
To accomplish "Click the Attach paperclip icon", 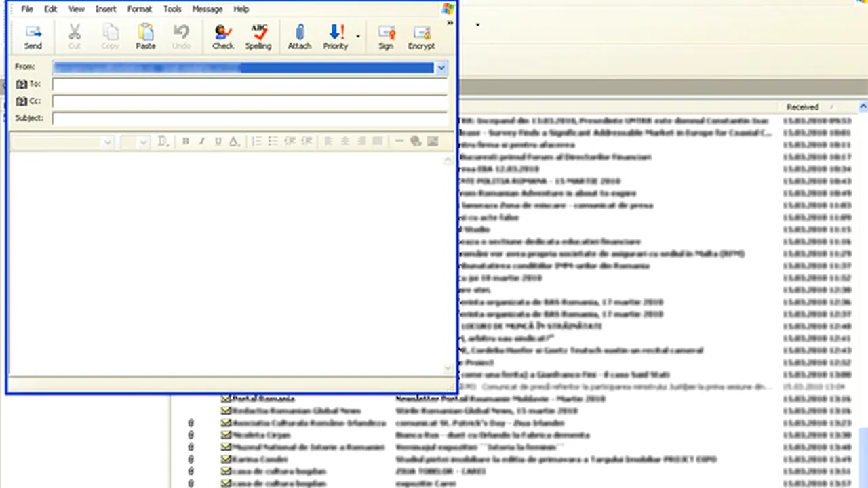I will 300,37.
